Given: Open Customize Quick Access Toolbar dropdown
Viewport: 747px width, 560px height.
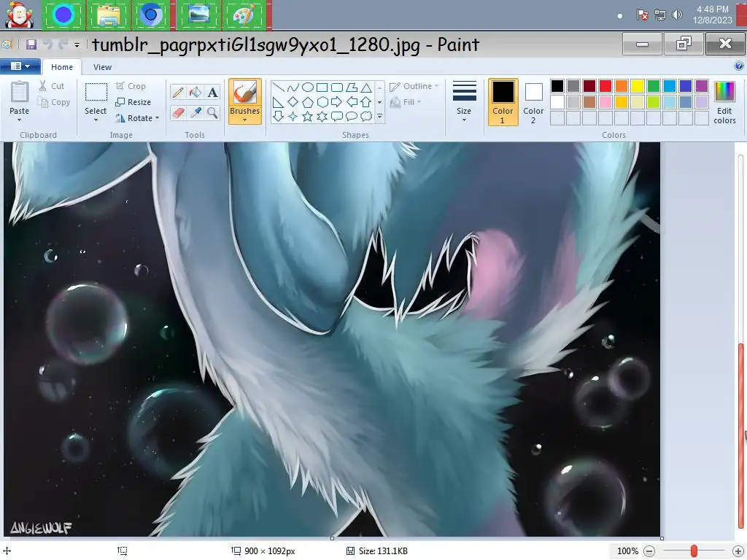Looking at the screenshot, I should point(77,45).
